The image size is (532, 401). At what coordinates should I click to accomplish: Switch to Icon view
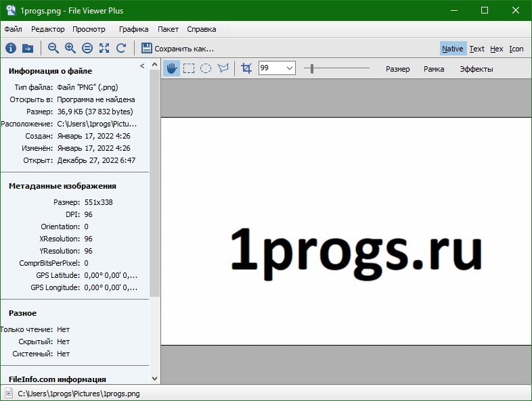point(516,49)
